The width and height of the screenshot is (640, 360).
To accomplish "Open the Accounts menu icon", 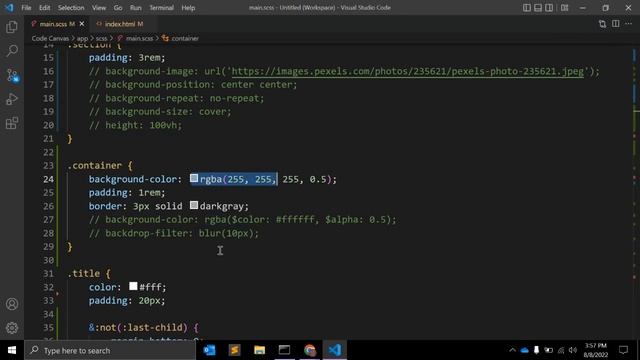I will click(x=12, y=304).
